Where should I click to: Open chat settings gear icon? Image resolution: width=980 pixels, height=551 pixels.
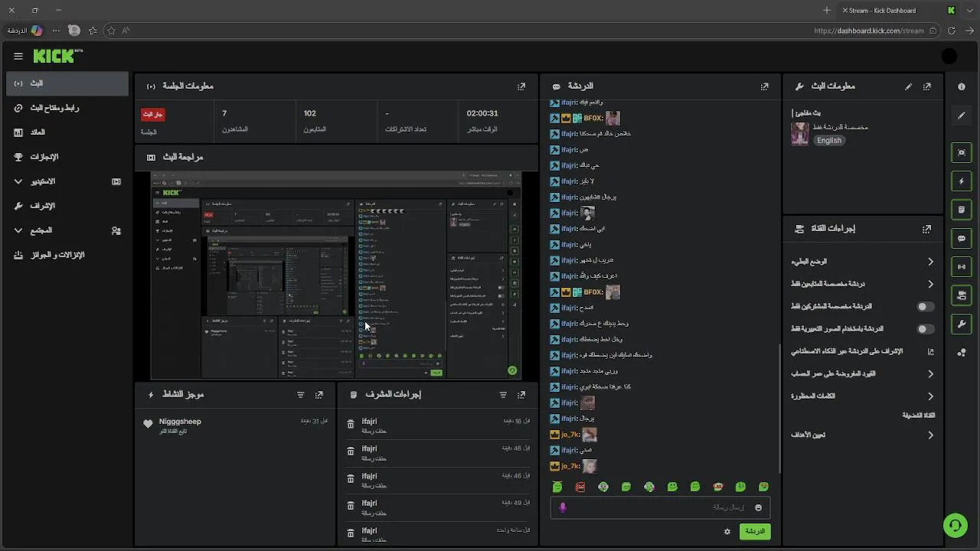727,531
